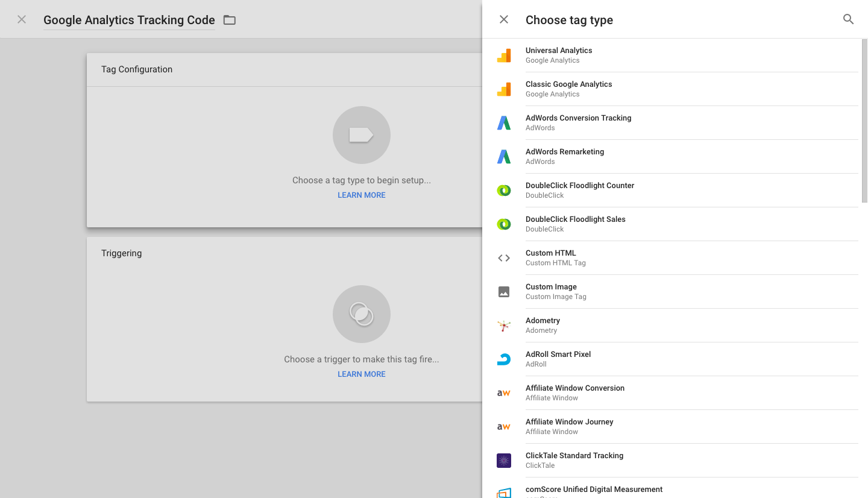Select DoubleClick Floodlight Sales tag type

click(x=575, y=224)
